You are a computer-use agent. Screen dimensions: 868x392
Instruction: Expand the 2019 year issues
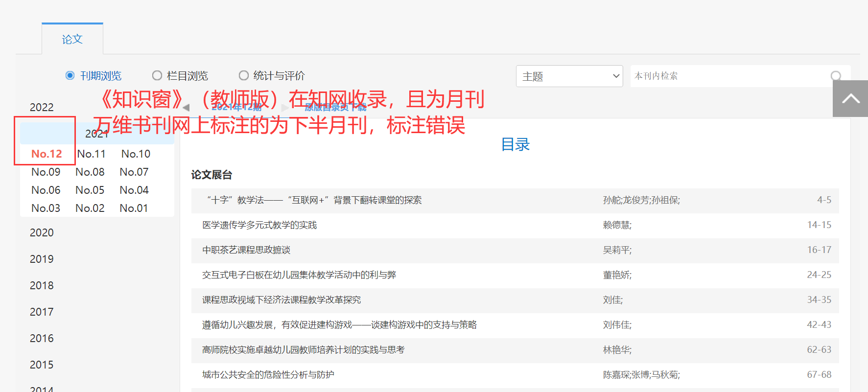42,259
